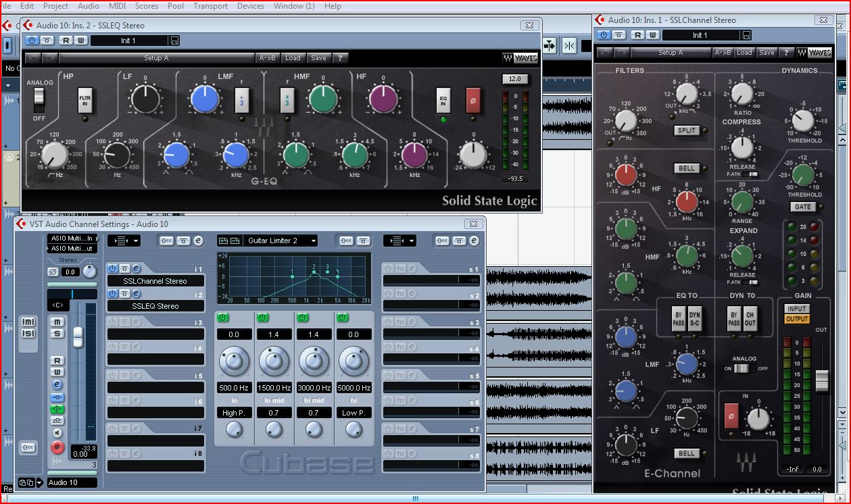
Task: Click the edit 'e' icon on insert slot i1
Action: click(136, 269)
